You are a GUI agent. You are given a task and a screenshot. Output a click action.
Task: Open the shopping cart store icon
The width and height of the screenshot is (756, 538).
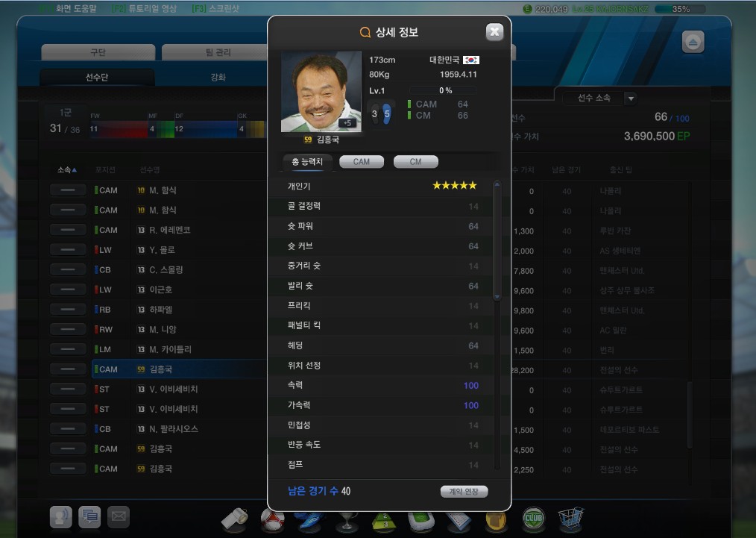click(x=571, y=518)
